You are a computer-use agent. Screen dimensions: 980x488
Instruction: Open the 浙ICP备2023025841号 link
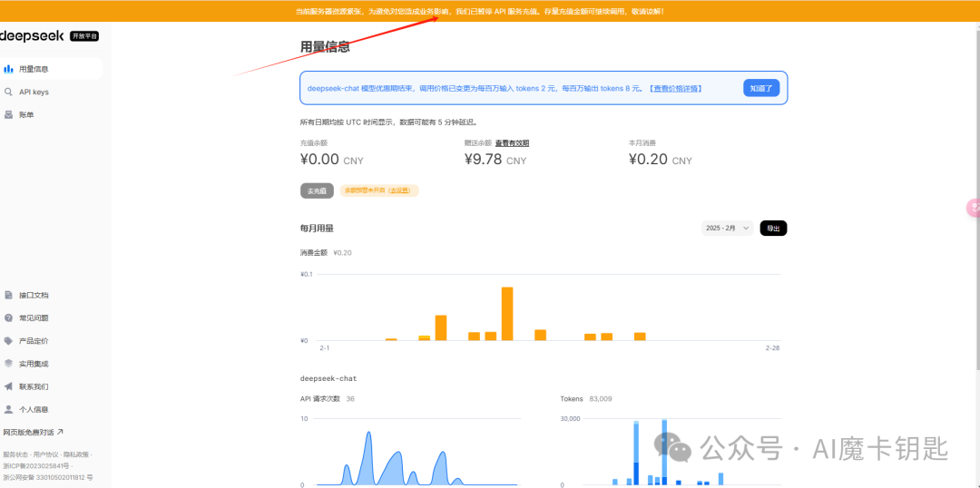click(35, 466)
